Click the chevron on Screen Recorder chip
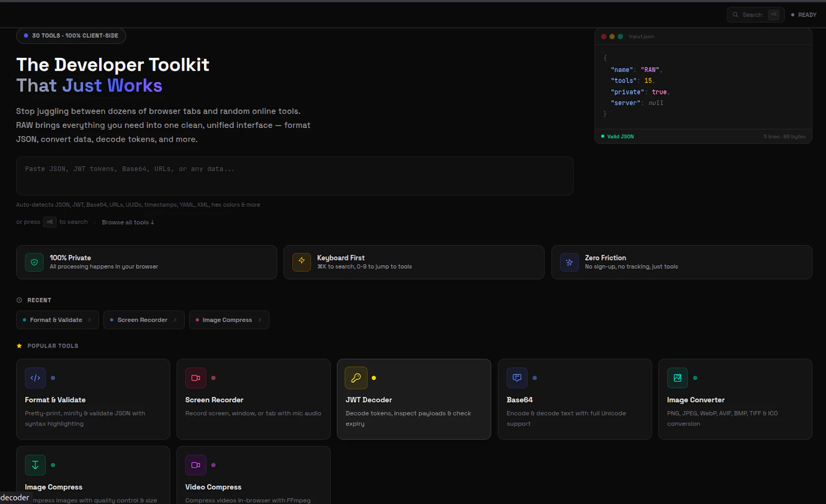 175,320
